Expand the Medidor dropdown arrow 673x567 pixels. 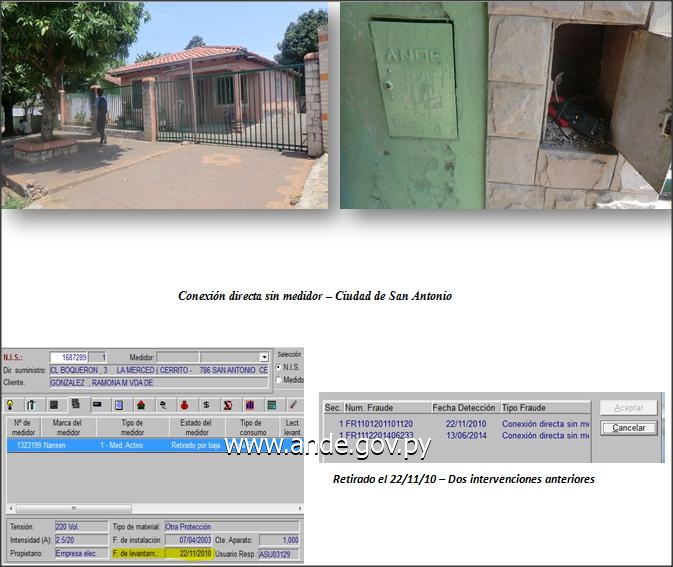click(264, 357)
